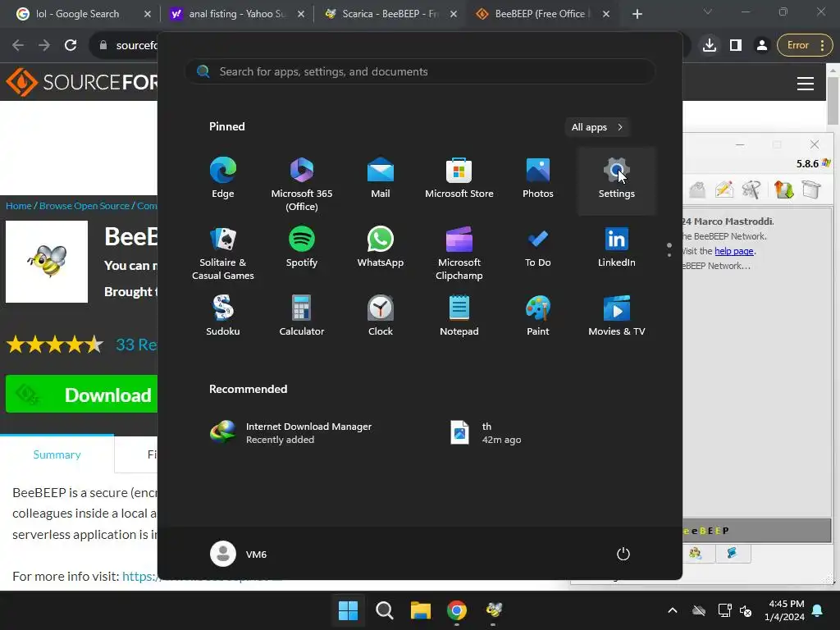Click the Windows Start button on taskbar
The height and width of the screenshot is (630, 840).
[x=348, y=610]
